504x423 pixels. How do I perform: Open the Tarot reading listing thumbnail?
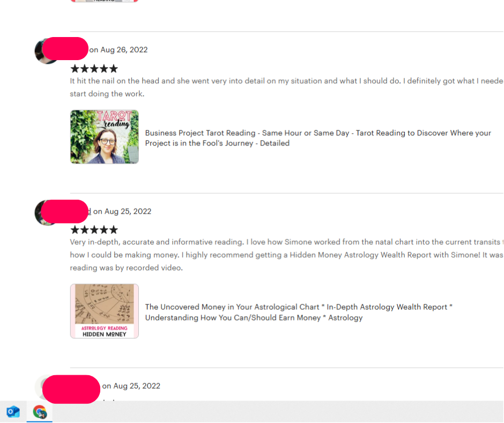105,137
